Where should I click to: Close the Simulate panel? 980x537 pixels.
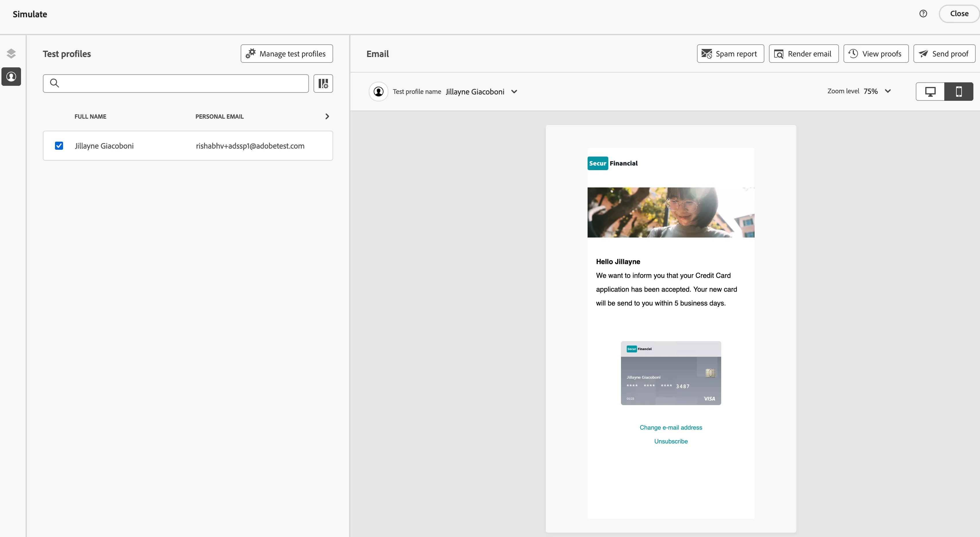[959, 14]
